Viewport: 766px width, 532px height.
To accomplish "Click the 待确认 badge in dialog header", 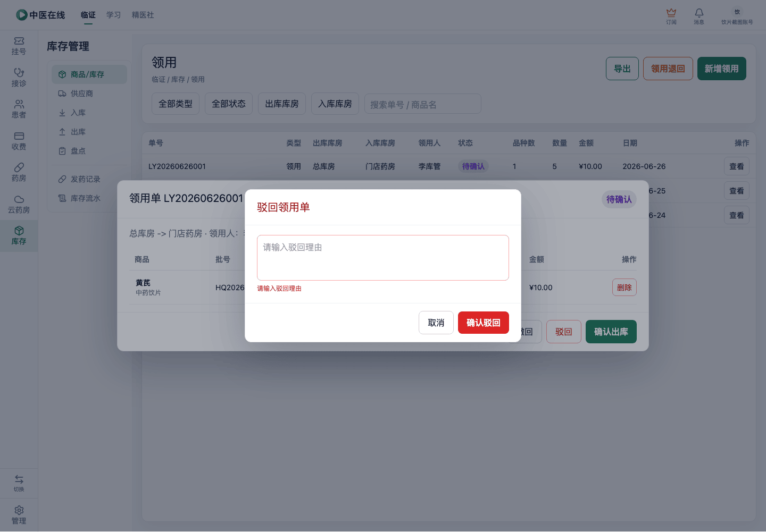I will click(x=619, y=199).
